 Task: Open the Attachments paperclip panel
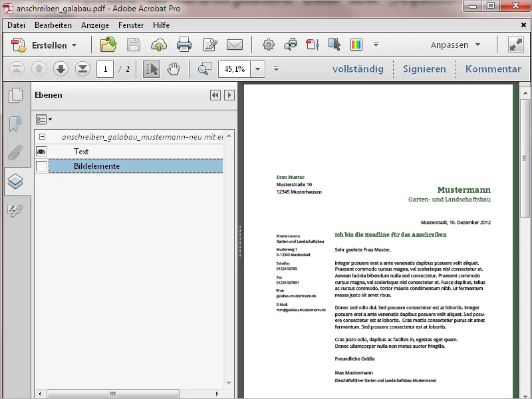click(15, 152)
